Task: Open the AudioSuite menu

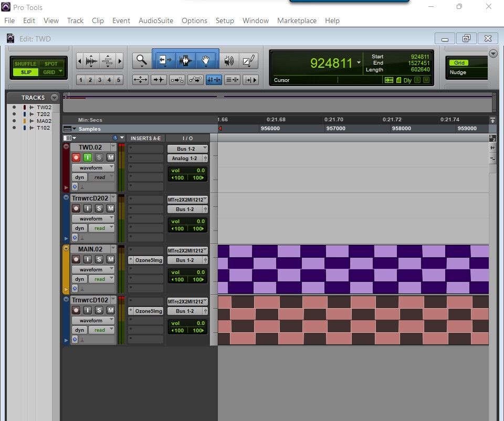Action: click(x=155, y=20)
